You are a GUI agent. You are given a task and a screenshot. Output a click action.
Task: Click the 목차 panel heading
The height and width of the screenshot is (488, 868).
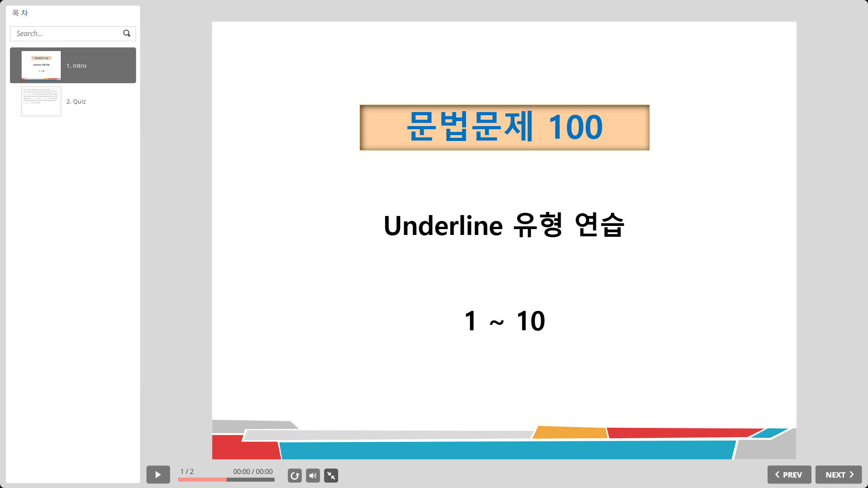tap(20, 13)
